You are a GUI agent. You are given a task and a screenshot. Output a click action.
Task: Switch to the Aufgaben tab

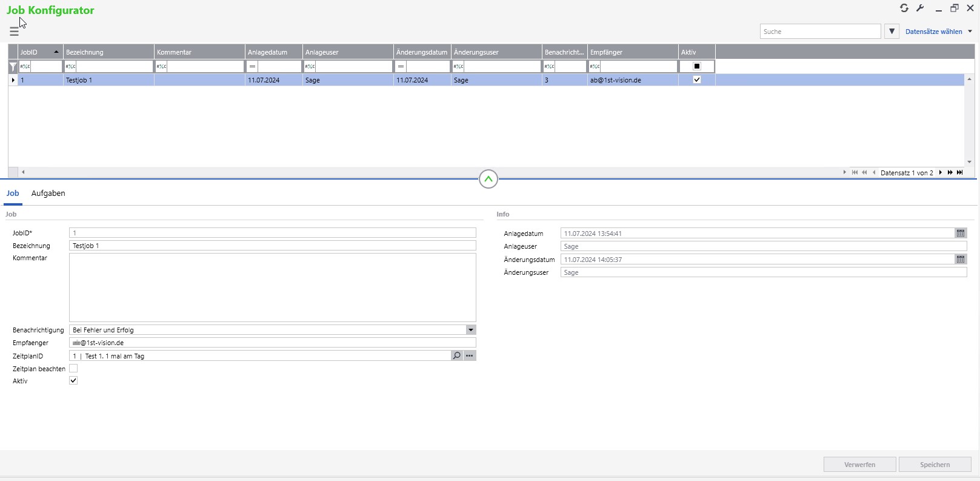click(48, 193)
